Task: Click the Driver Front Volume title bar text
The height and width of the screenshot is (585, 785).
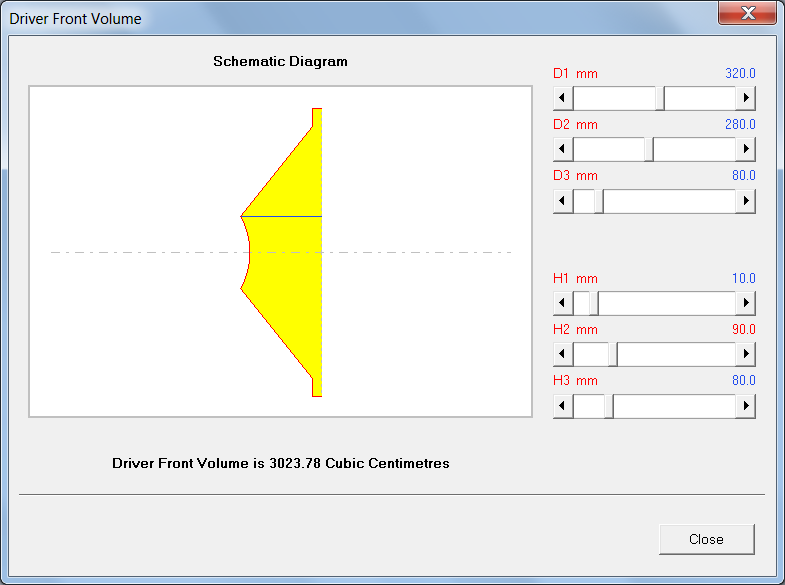Action: tap(76, 19)
